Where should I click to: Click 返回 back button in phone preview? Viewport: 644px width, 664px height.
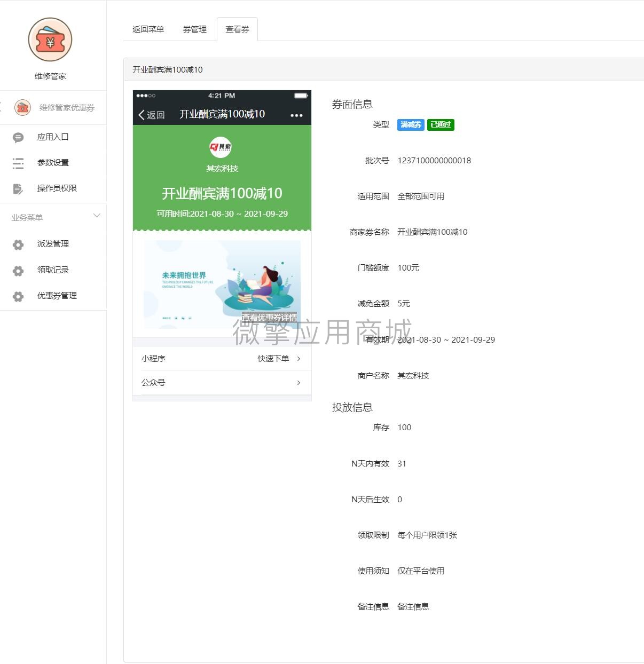tap(152, 115)
